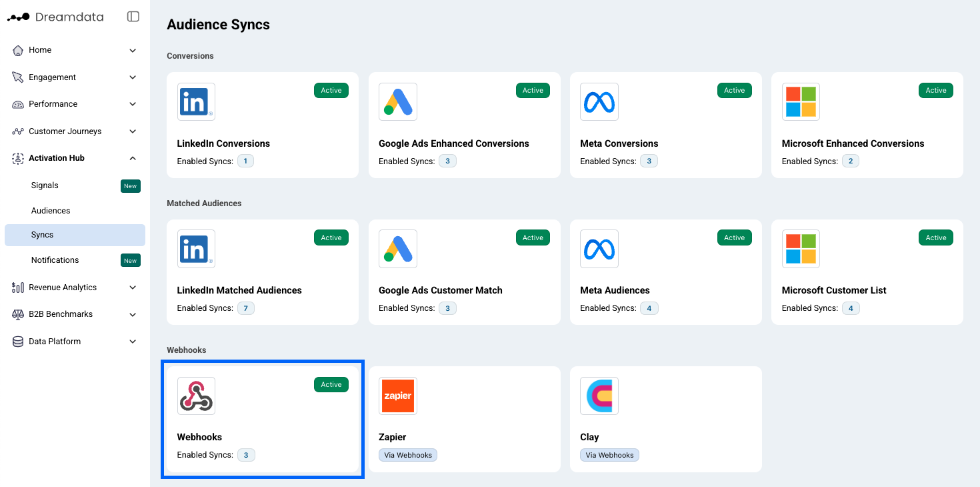Click the Zapier logo icon
Screen dimensions: 980x487
tap(398, 396)
